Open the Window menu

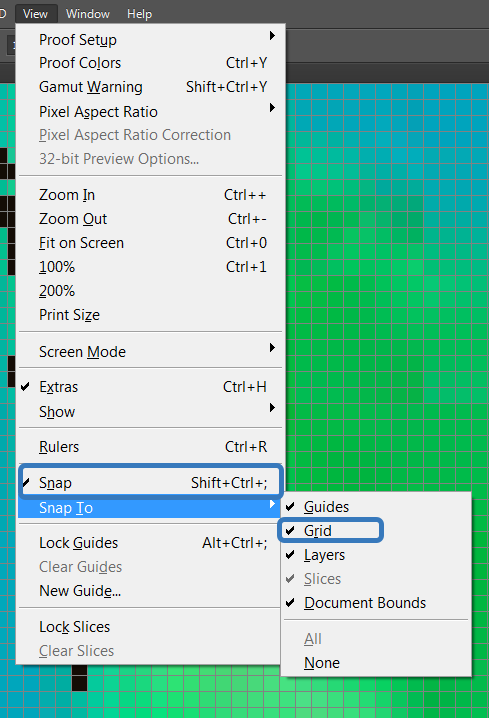point(87,14)
